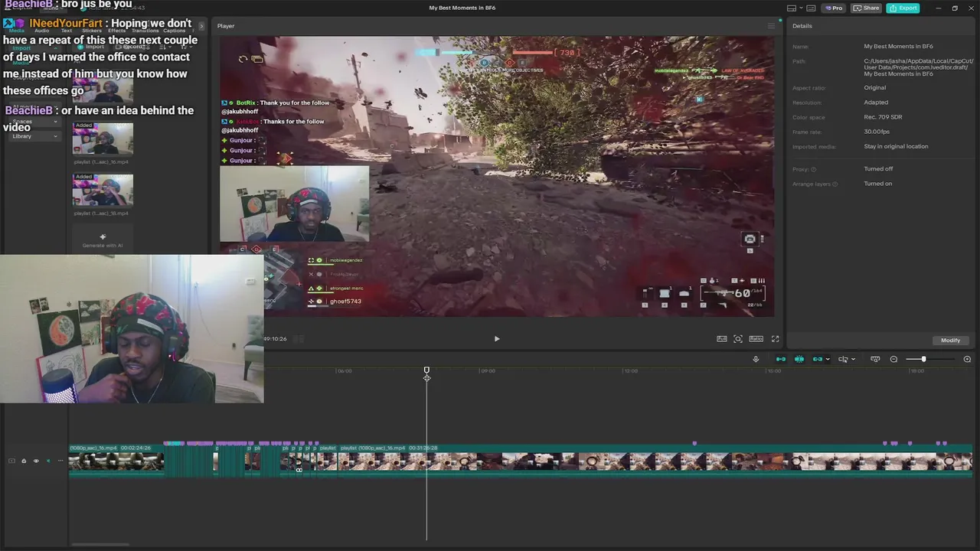The height and width of the screenshot is (551, 980).
Task: Switch to the Transitions tab
Action: (x=145, y=31)
